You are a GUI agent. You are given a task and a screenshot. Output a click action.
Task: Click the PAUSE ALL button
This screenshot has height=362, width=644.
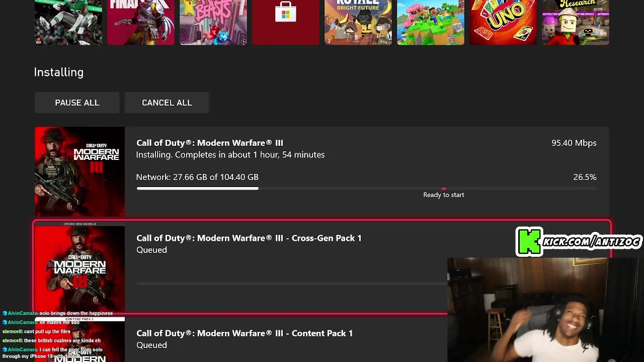[x=77, y=103]
